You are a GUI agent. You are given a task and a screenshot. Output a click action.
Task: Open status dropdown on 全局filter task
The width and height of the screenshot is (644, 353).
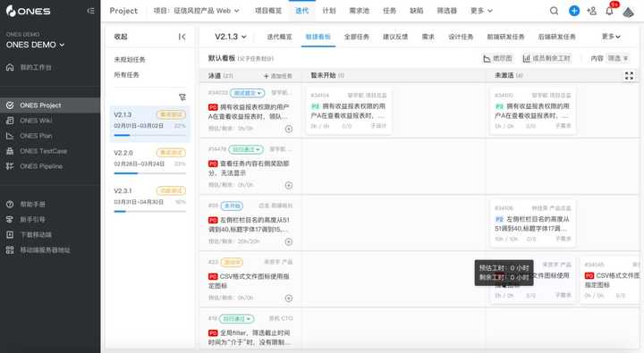click(x=236, y=318)
